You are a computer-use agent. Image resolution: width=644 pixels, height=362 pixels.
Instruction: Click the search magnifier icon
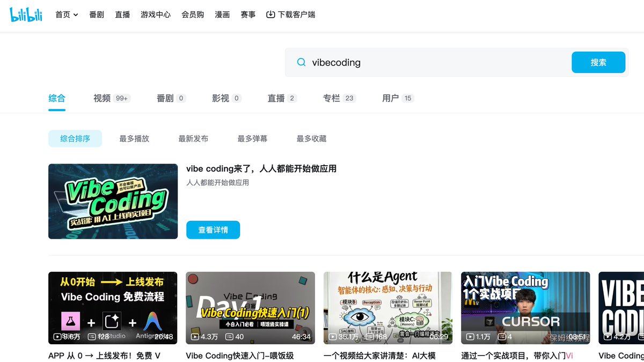pos(301,62)
